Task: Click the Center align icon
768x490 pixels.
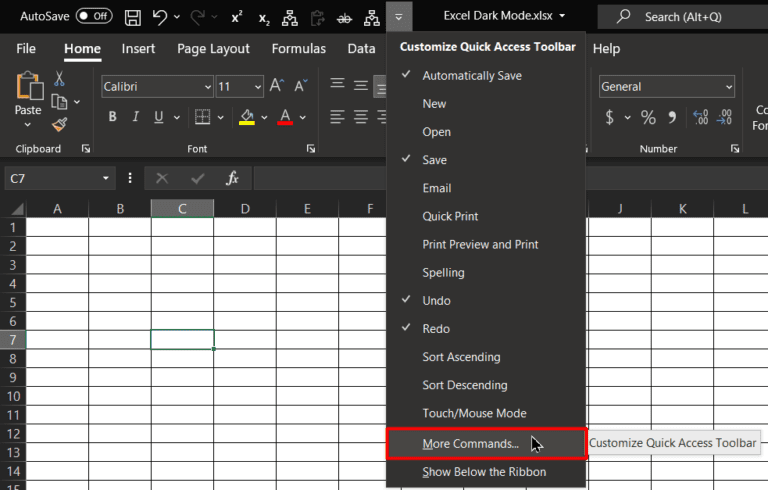Action: [361, 117]
